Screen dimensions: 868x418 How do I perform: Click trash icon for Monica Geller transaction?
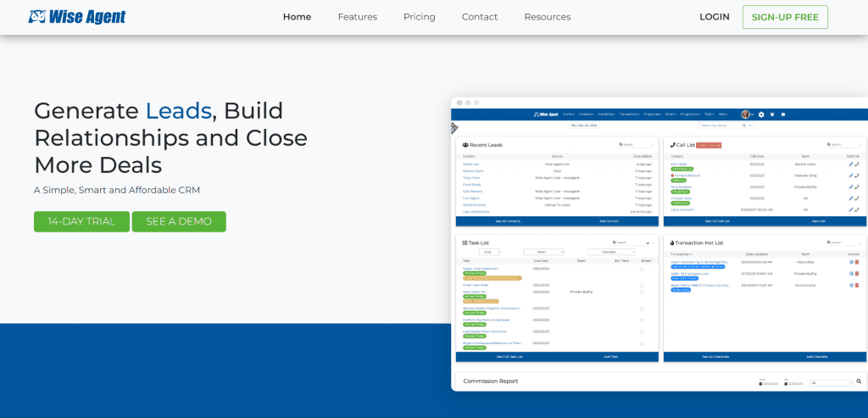click(857, 285)
